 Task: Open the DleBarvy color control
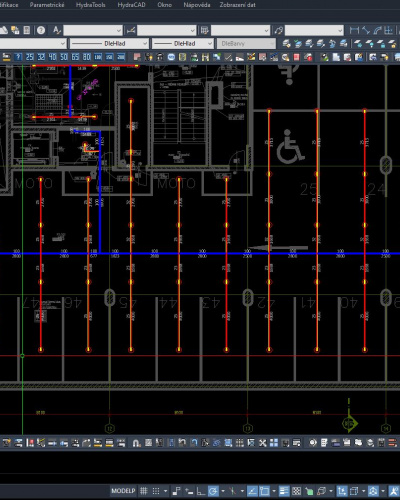(x=246, y=44)
